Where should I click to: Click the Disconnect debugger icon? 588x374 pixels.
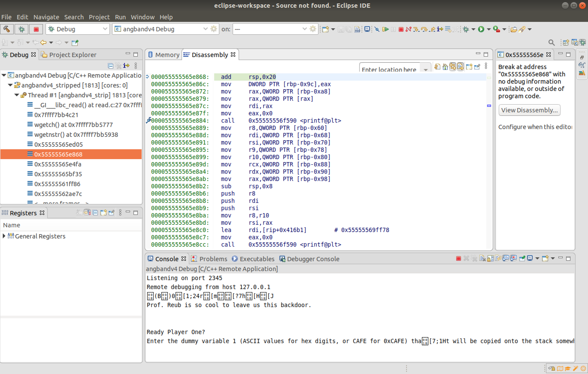(408, 29)
